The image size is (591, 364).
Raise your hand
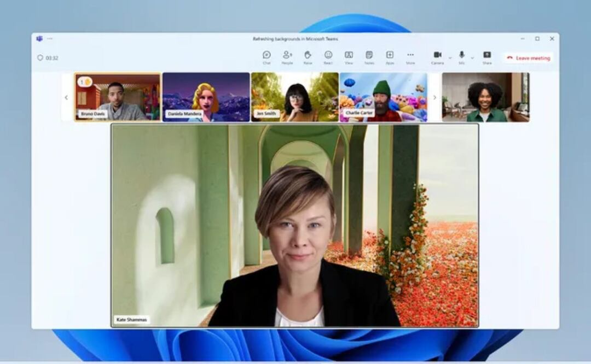[x=308, y=57]
